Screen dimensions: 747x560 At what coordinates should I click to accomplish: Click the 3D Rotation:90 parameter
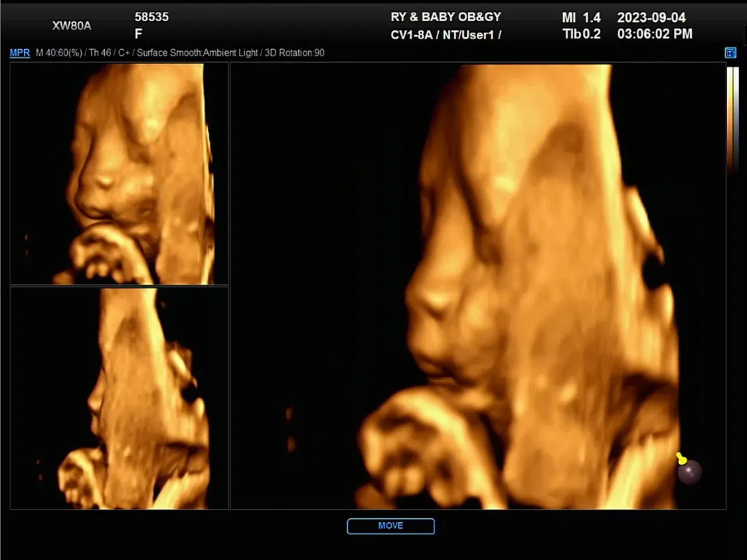tap(294, 53)
